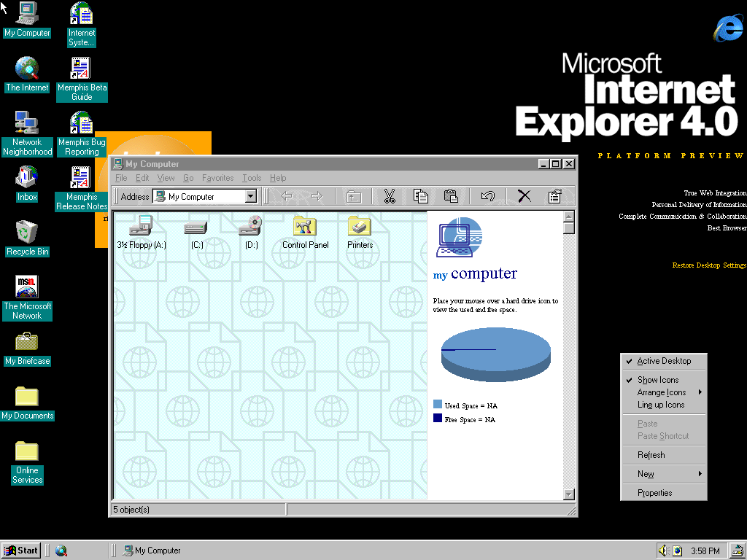Click the Undo toolbar icon
Image resolution: width=747 pixels, height=560 pixels.
point(488,196)
